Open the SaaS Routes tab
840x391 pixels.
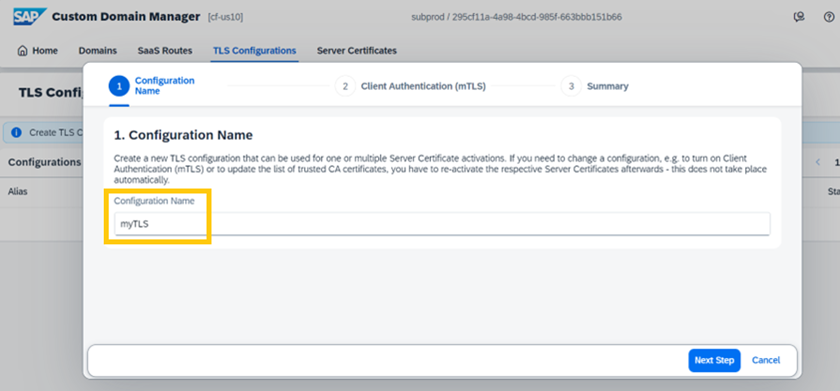[x=165, y=51]
